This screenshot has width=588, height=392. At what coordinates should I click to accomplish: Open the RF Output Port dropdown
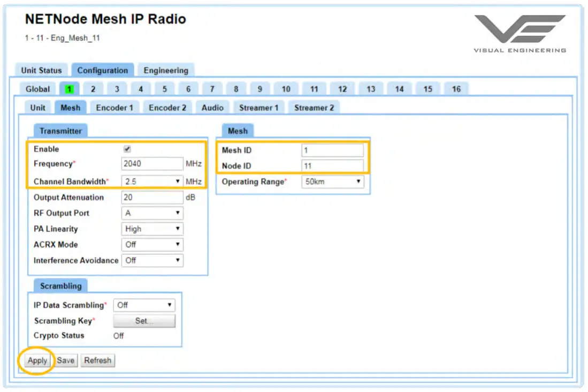point(152,213)
